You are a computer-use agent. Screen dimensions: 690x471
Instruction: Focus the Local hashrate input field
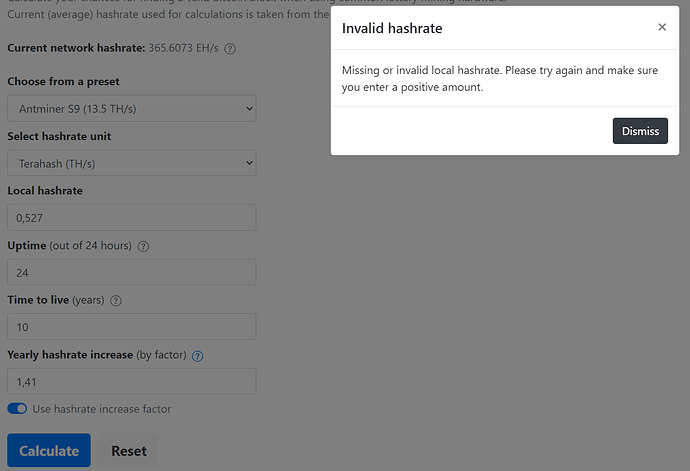(132, 217)
